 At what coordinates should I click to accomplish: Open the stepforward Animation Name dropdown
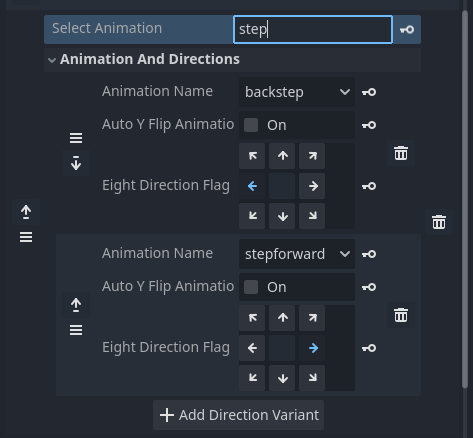pos(297,254)
